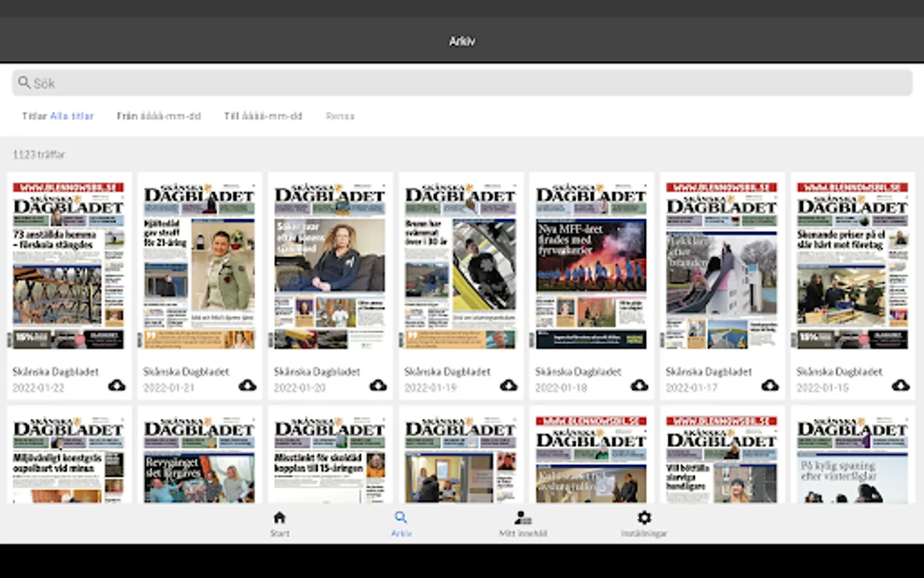The image size is (924, 578).
Task: Download the 2022-01-22 issue via cloud icon
Action: pyautogui.click(x=117, y=385)
